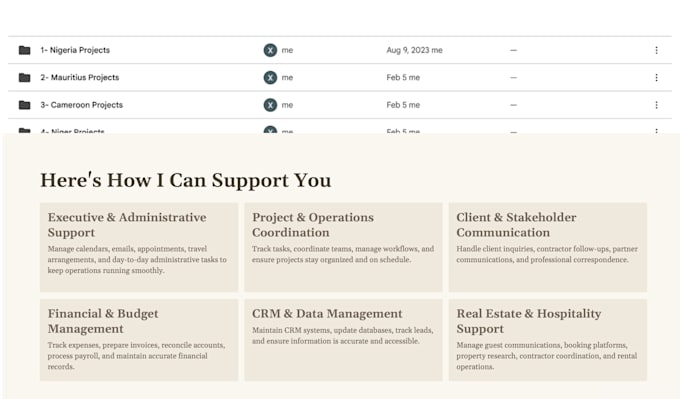The image size is (680, 399).
Task: Click owner avatar in Cameroon Projects row
Action: pyautogui.click(x=270, y=105)
